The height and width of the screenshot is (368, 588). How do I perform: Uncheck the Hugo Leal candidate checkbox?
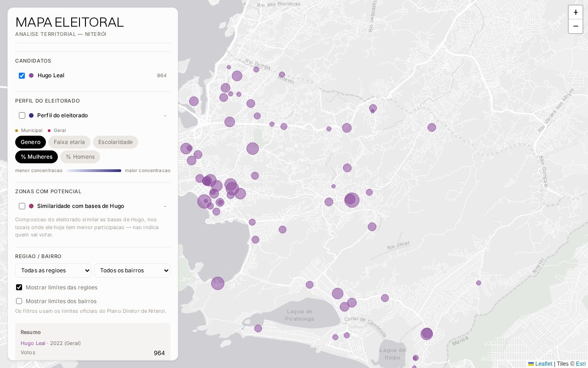tap(22, 75)
